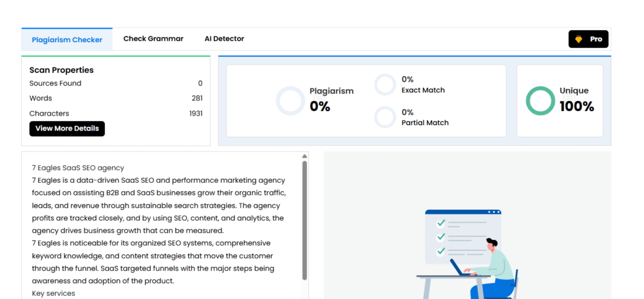Click the Exact Match progress ring
The image size is (644, 299).
[x=385, y=85]
